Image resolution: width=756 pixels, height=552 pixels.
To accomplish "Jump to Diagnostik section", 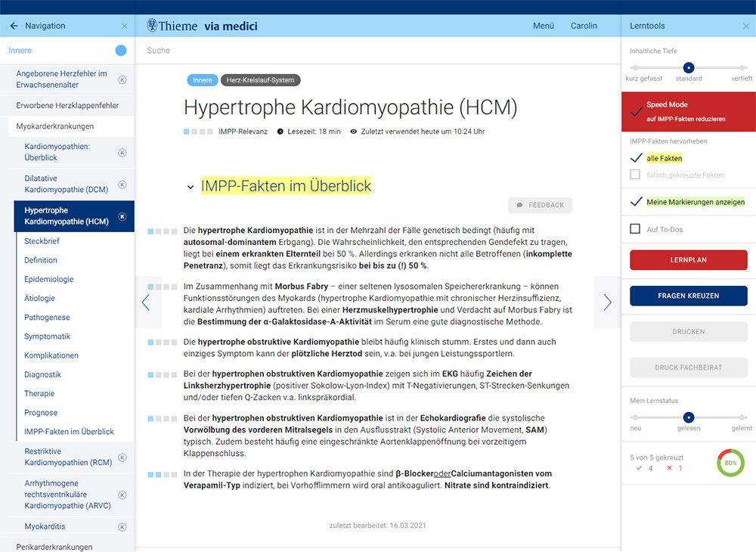I will coord(42,374).
